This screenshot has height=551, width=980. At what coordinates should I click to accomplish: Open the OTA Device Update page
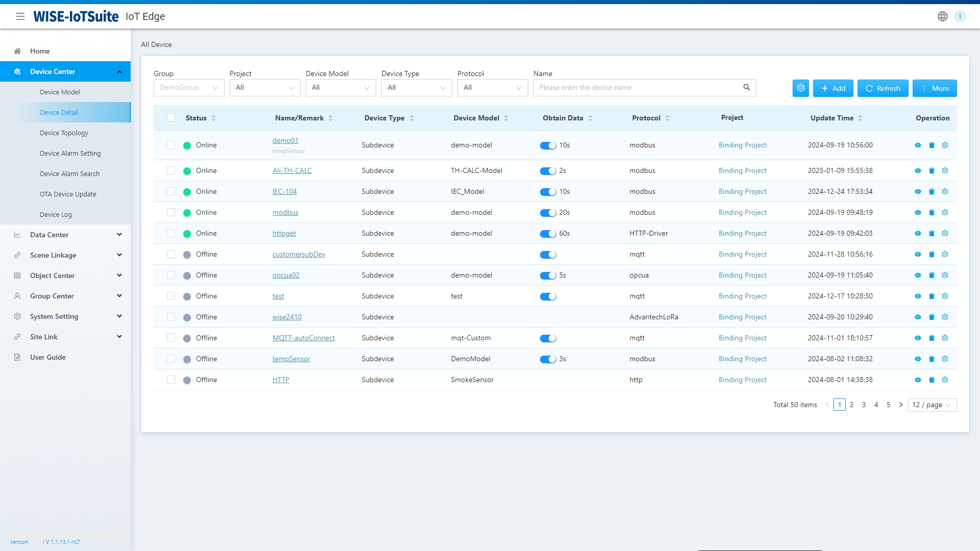[x=68, y=194]
